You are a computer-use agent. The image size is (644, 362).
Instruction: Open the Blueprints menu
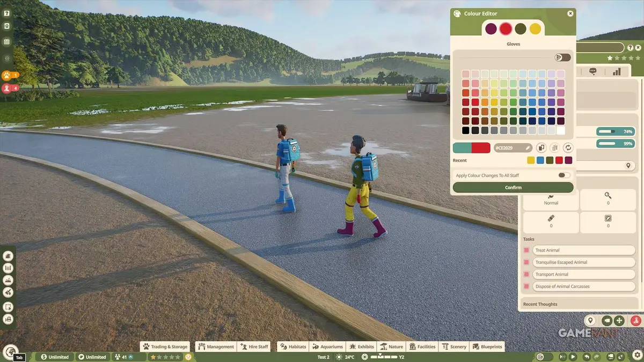coord(488,346)
